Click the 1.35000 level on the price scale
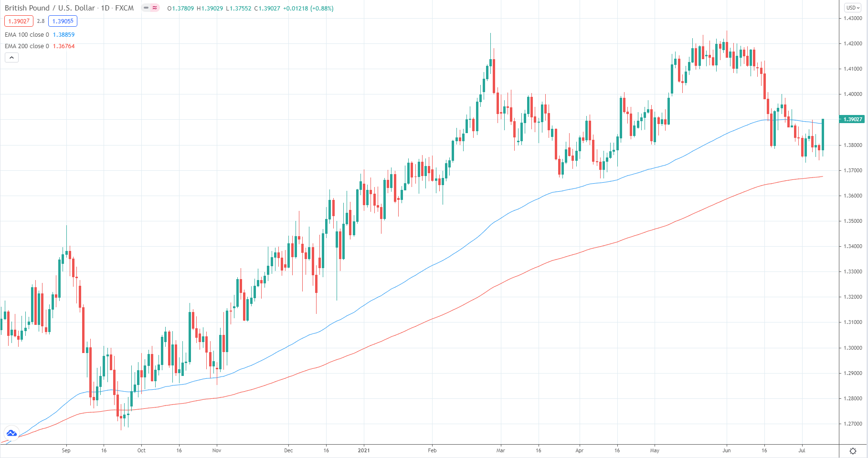The image size is (868, 458). click(853, 221)
